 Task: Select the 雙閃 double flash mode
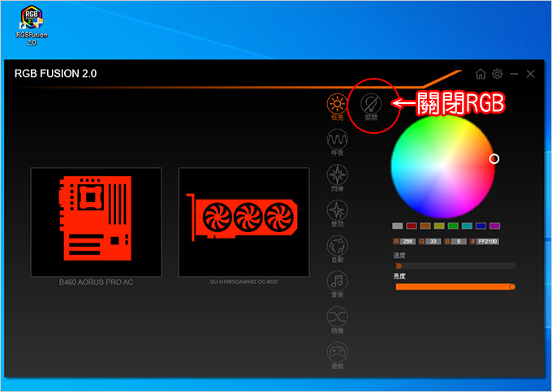coord(337,213)
